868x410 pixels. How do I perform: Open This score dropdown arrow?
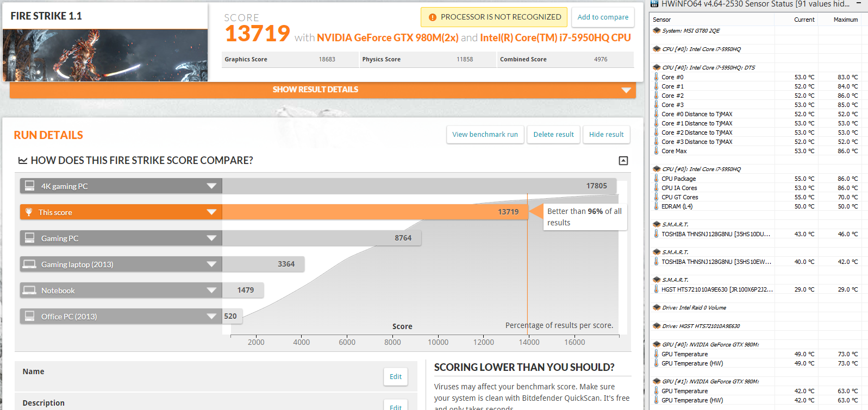click(x=211, y=212)
